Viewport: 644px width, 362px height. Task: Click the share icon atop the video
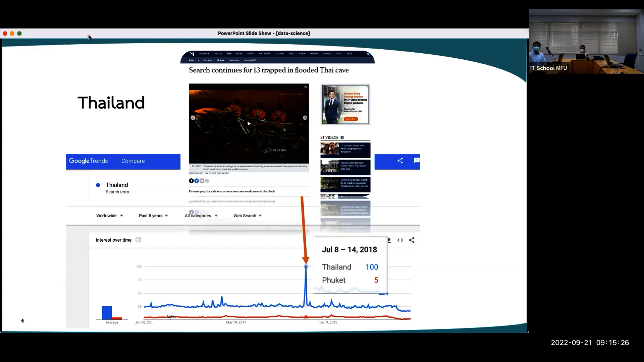(306, 87)
